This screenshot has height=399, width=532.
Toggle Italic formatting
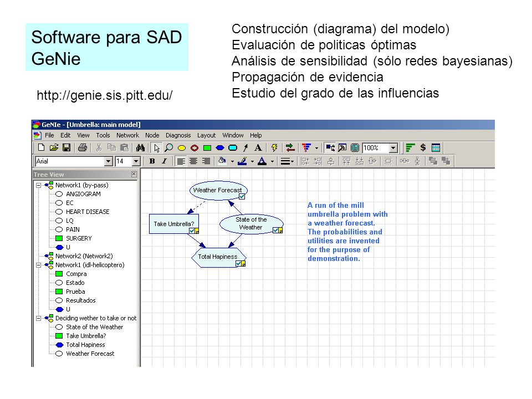click(x=164, y=161)
